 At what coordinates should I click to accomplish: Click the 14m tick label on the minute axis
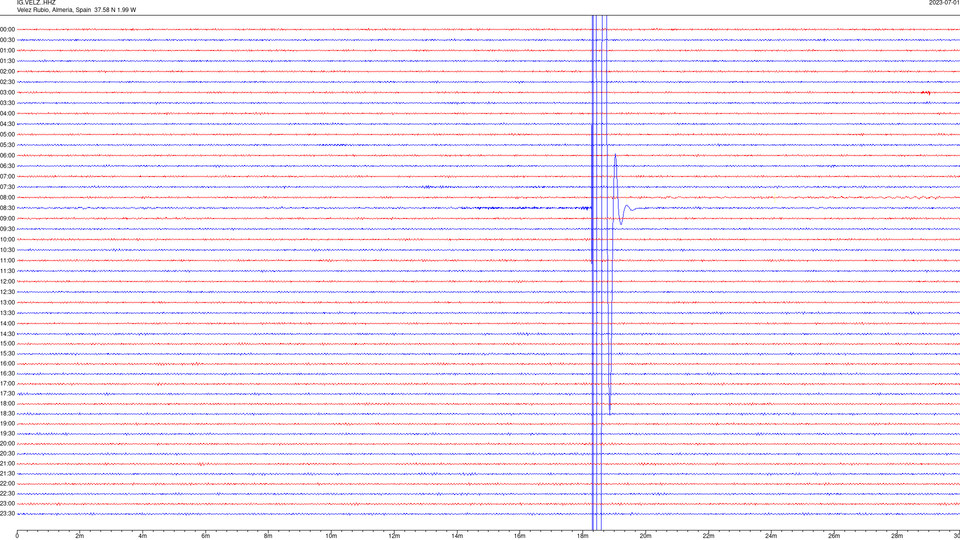tap(457, 536)
